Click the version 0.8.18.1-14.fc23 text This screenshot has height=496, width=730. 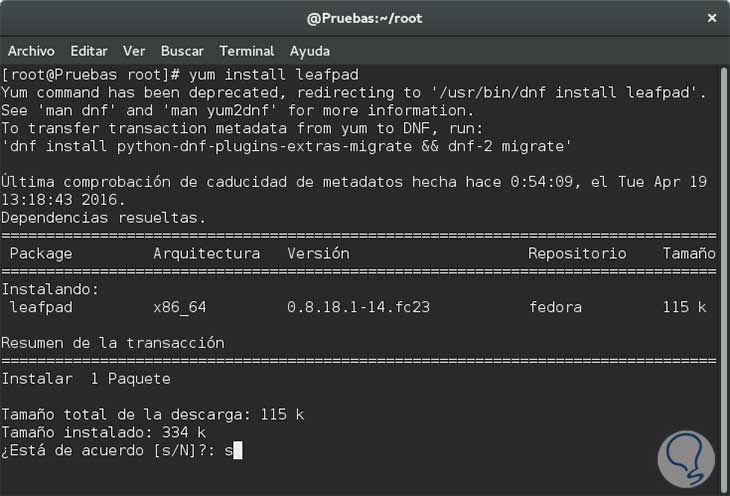tap(358, 307)
